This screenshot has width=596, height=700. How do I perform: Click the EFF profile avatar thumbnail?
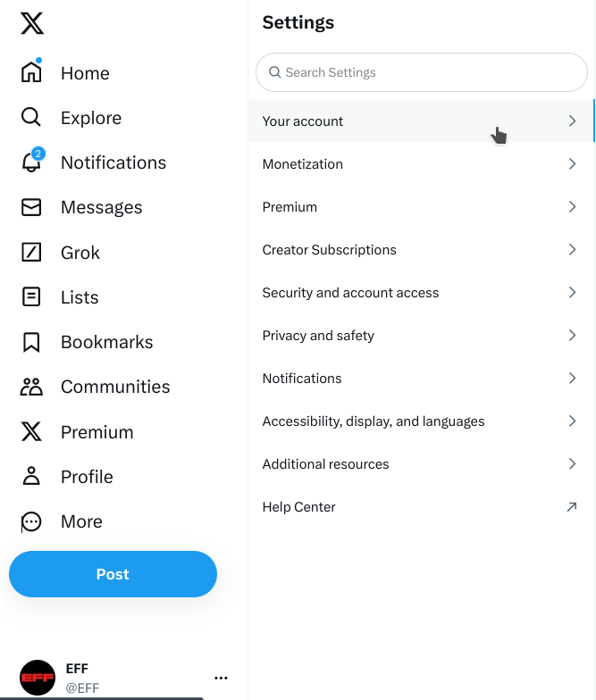pos(38,678)
